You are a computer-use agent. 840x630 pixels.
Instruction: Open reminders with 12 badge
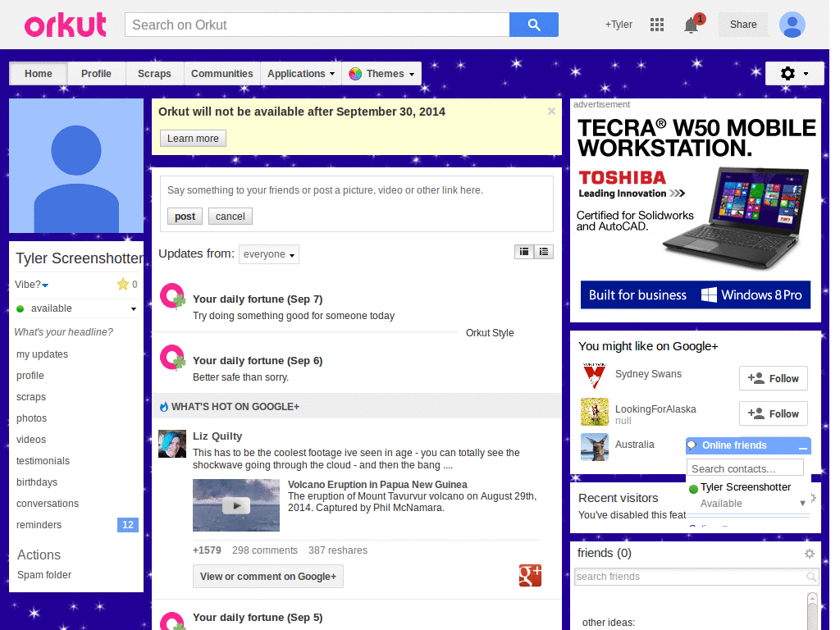76,525
